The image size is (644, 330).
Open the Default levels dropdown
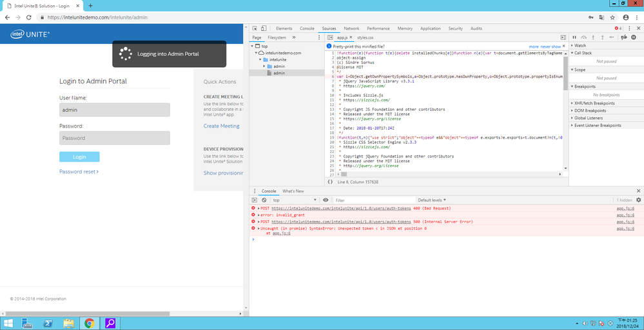(432, 200)
